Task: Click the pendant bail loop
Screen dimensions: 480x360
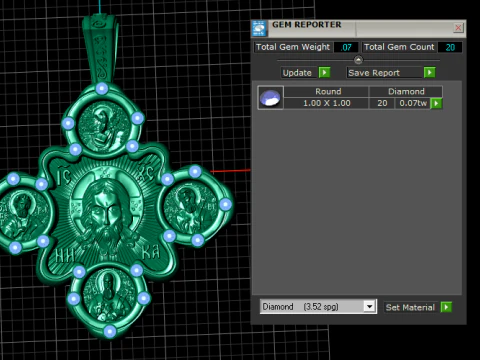Action: click(x=99, y=48)
